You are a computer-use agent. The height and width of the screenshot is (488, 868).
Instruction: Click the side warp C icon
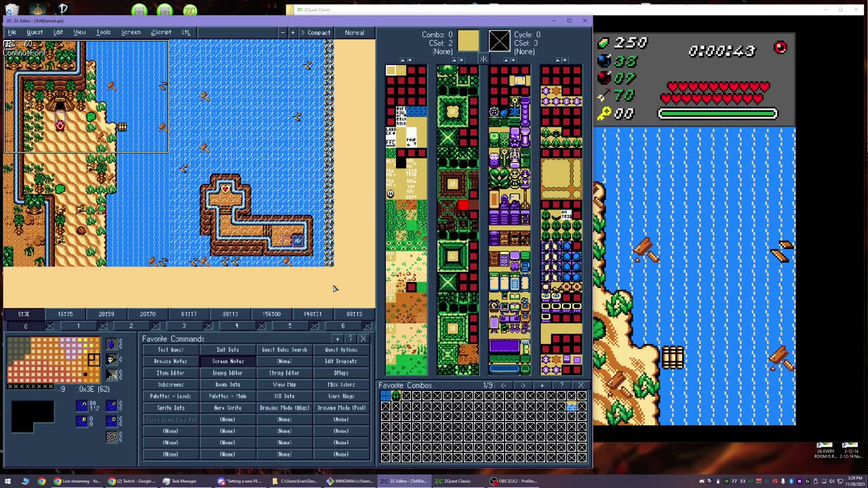(111, 405)
